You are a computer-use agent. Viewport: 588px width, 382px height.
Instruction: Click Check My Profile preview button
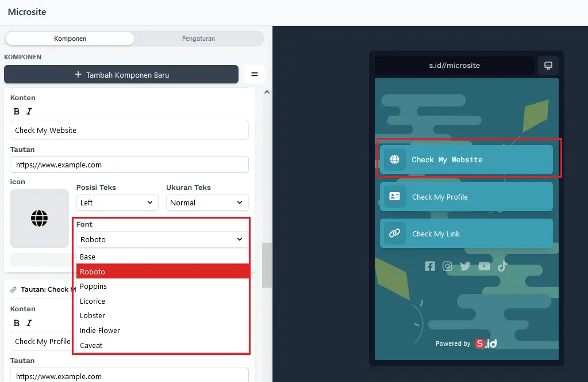pyautogui.click(x=466, y=197)
